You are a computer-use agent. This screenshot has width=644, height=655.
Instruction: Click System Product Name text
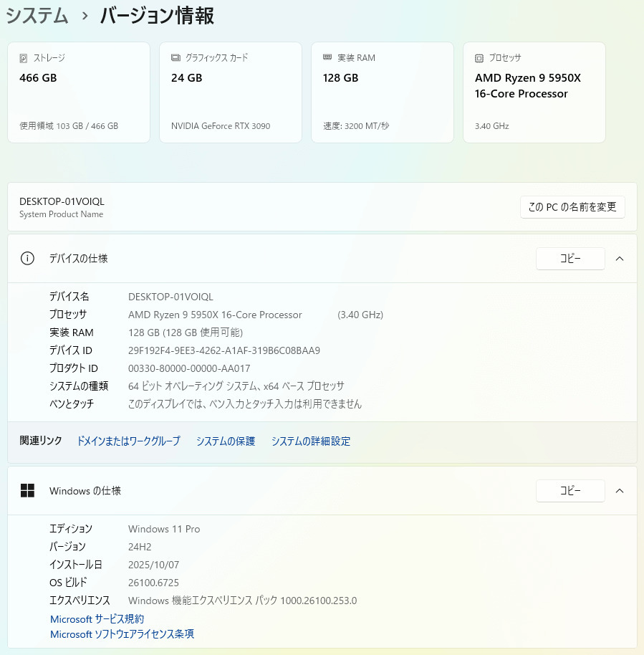tap(62, 214)
